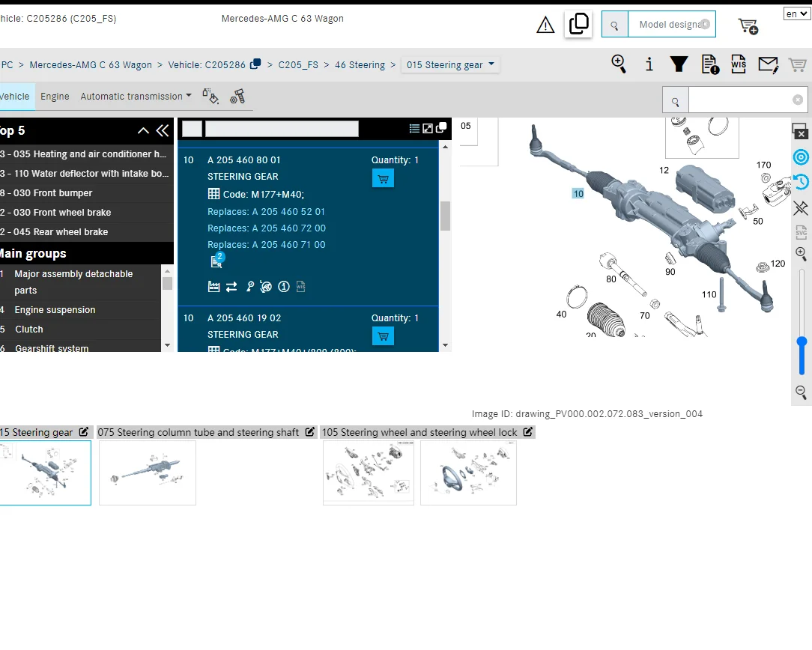The image size is (812, 650).
Task: Click Replaces: A 205 460 72 00 link
Action: [267, 228]
